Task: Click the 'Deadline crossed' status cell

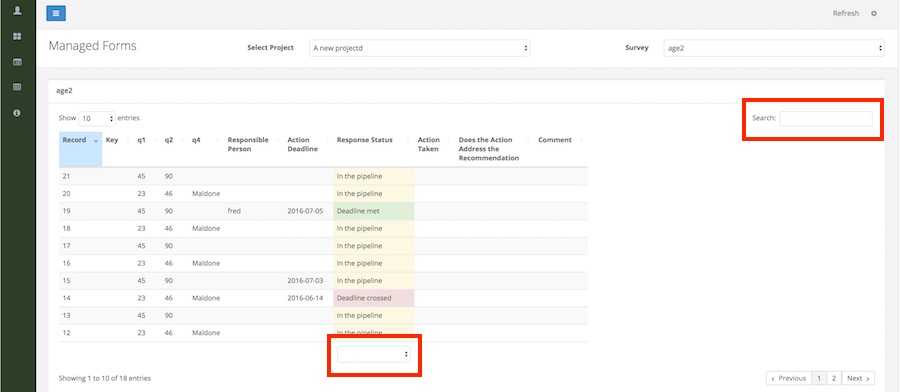Action: pos(374,298)
